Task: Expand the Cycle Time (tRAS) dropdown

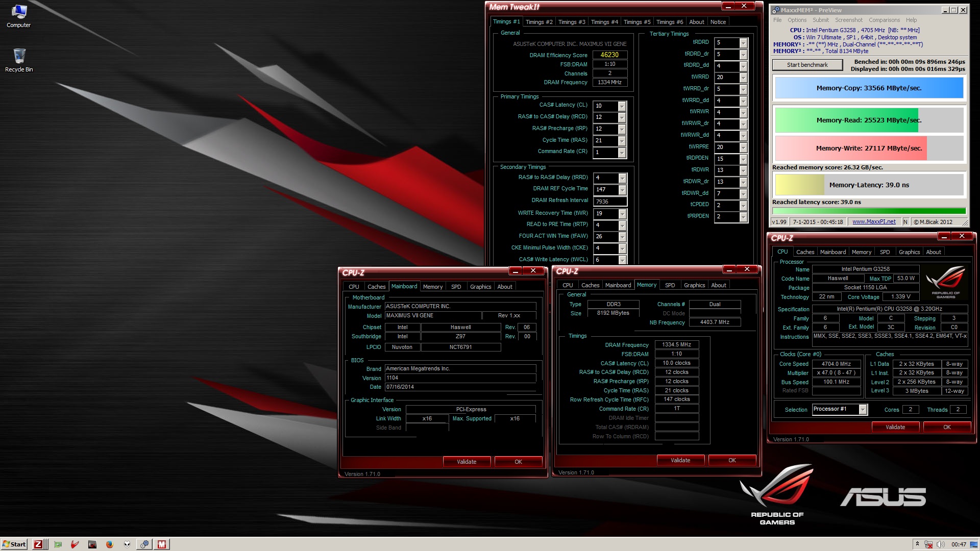Action: point(622,141)
